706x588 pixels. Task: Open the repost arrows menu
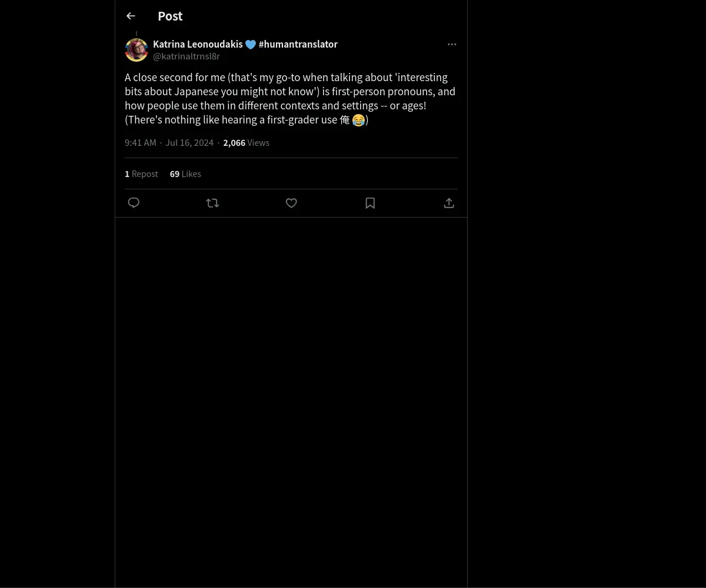pyautogui.click(x=212, y=203)
